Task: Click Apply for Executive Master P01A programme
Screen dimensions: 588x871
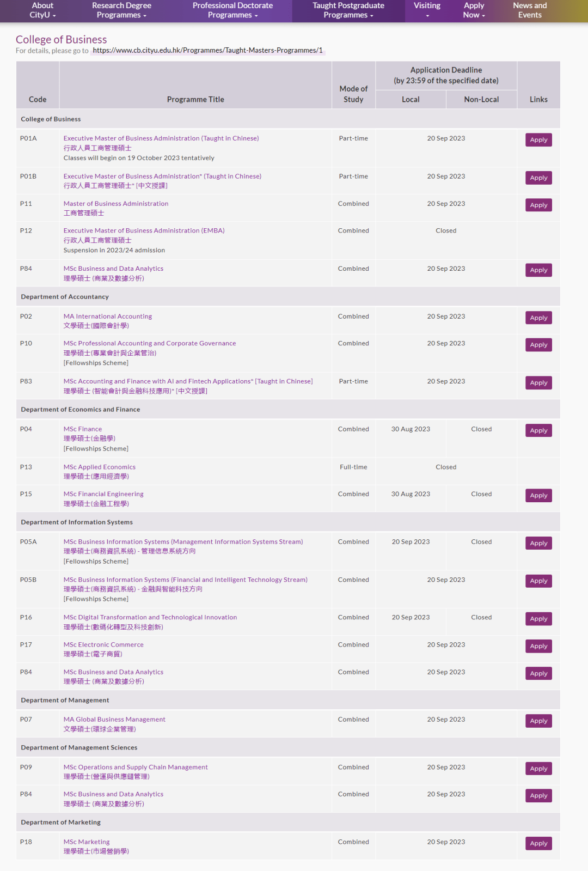Action: (x=538, y=139)
